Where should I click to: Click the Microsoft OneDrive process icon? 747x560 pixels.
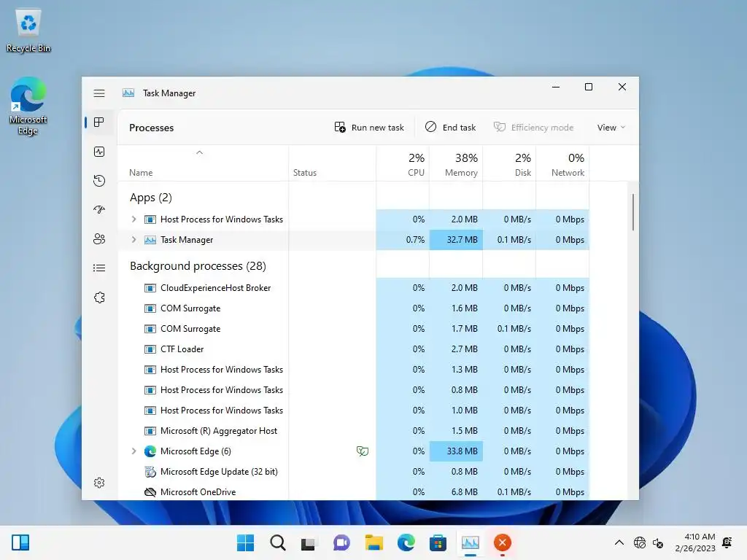[150, 492]
